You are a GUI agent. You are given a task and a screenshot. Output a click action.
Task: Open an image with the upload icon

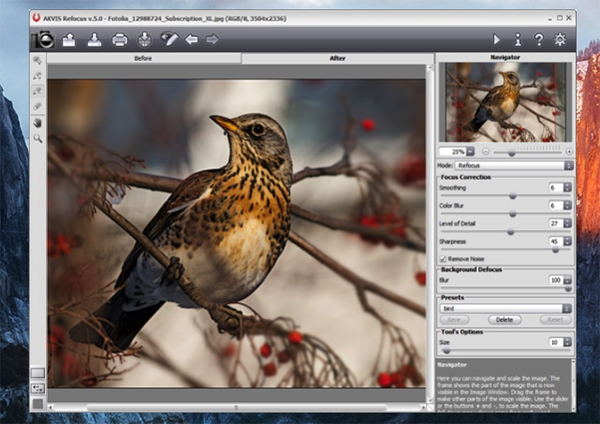[69, 39]
